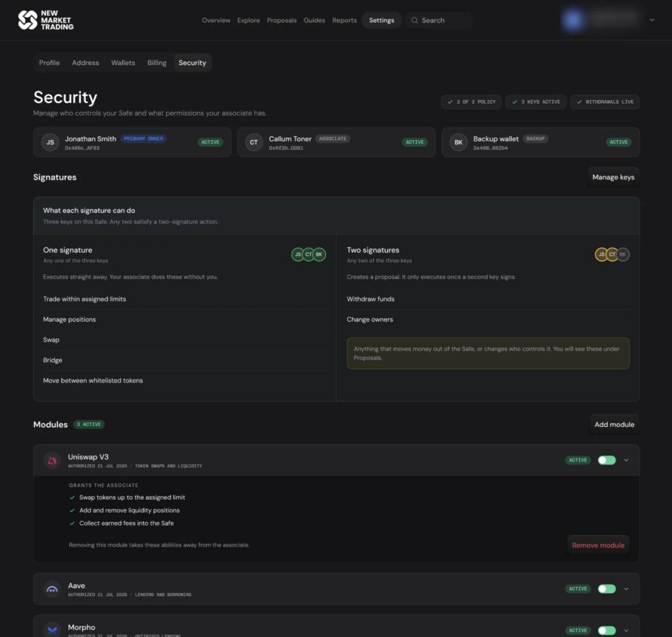Click the 'Swap' permission row
672x637 pixels.
click(185, 340)
